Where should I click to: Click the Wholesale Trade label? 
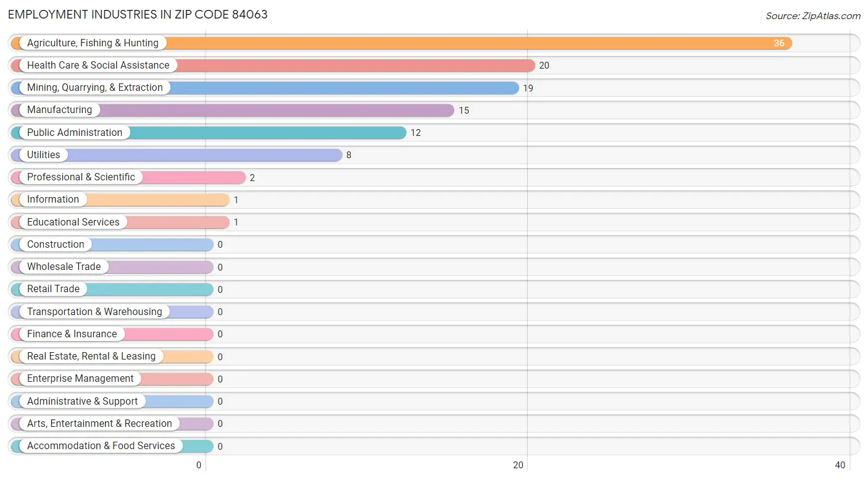[64, 267]
